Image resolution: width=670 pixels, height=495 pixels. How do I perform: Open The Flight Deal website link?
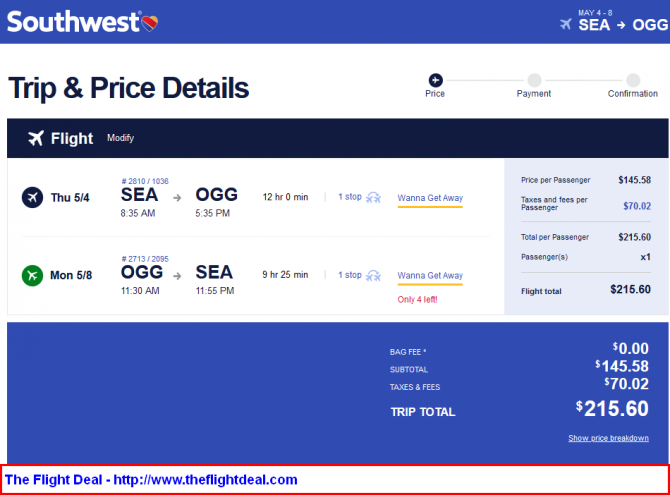click(x=151, y=480)
